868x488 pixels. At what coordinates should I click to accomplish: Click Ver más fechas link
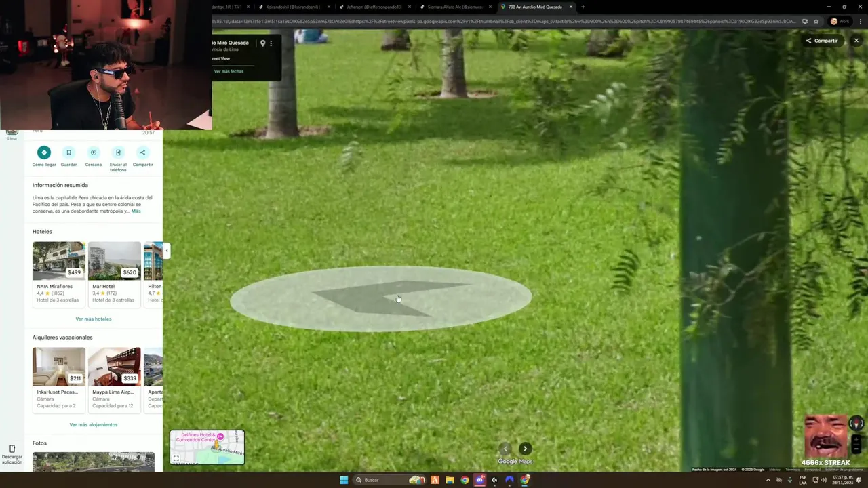(x=229, y=72)
